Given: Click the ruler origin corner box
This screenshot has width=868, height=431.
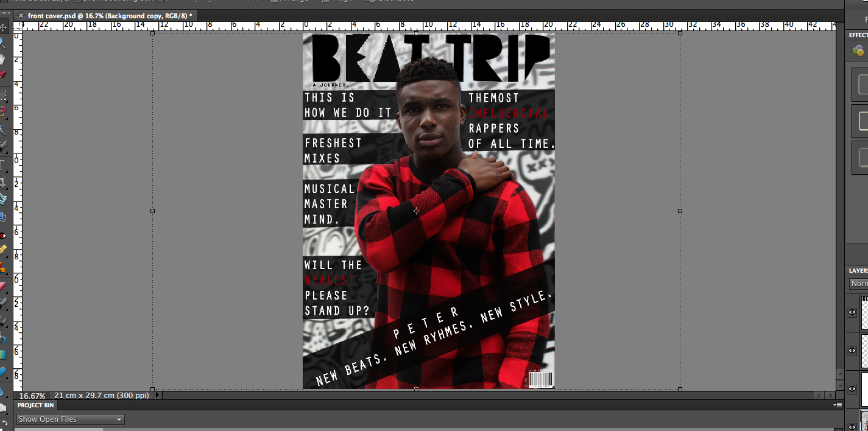Looking at the screenshot, I should click(x=18, y=26).
